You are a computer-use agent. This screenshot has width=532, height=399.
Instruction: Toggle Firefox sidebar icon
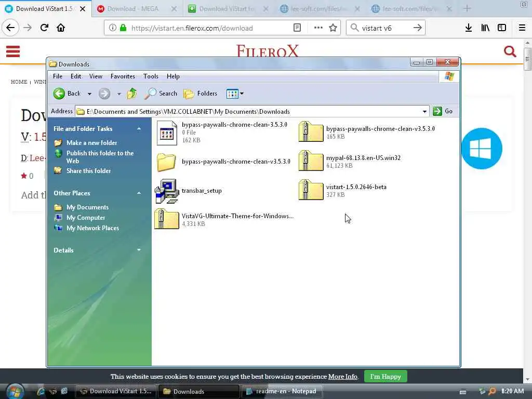click(x=502, y=28)
